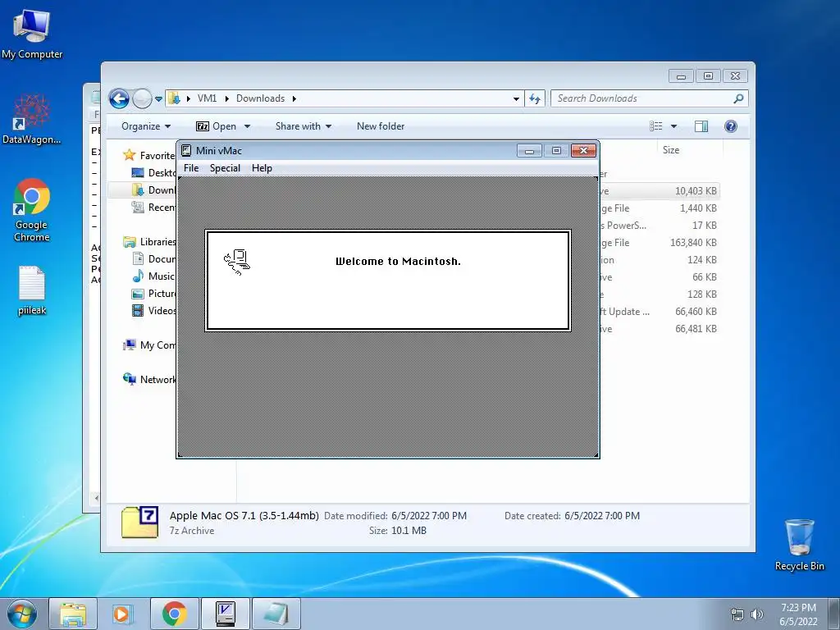Expand the arrow after VM1 in address bar
This screenshot has height=630, width=840.
click(x=227, y=98)
